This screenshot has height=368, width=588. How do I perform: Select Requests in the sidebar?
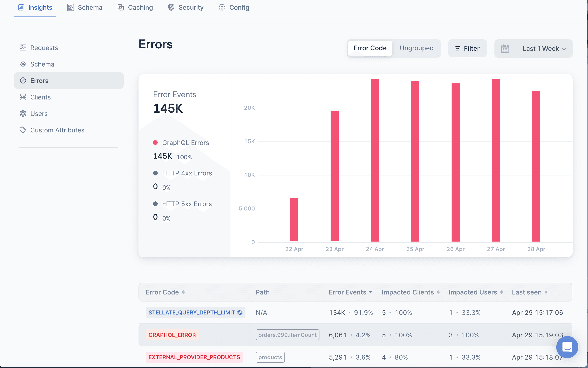tap(44, 48)
